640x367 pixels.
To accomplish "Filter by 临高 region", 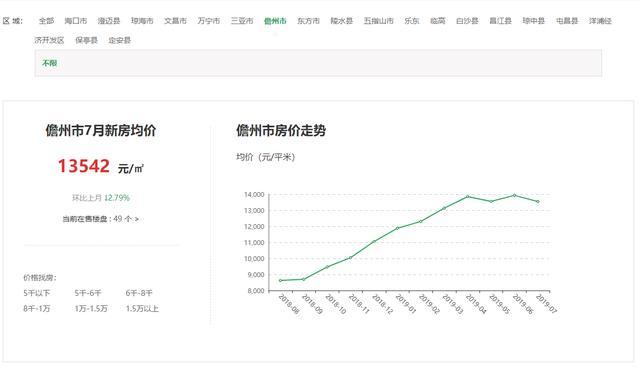I will tap(438, 21).
